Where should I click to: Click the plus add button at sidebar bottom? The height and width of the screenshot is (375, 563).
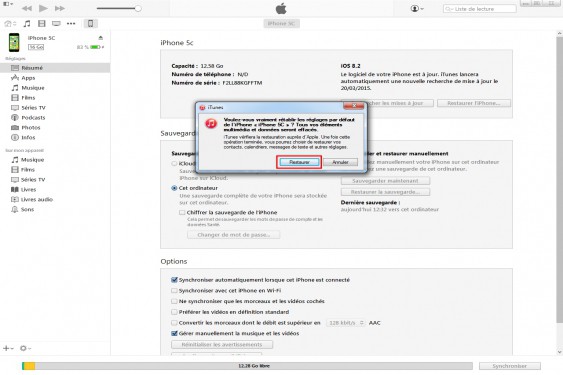[8, 348]
